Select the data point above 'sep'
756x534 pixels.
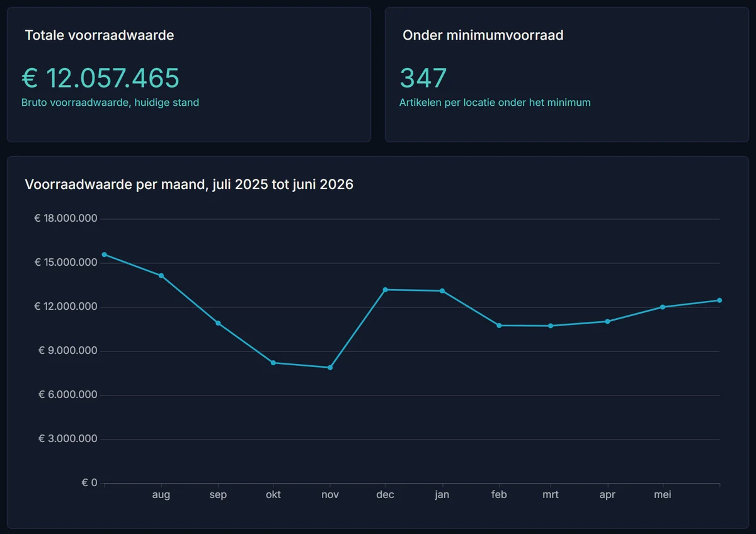click(x=218, y=323)
